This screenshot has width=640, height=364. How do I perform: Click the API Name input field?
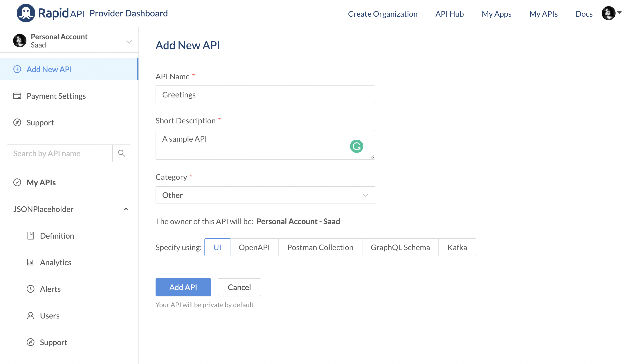pos(265,95)
